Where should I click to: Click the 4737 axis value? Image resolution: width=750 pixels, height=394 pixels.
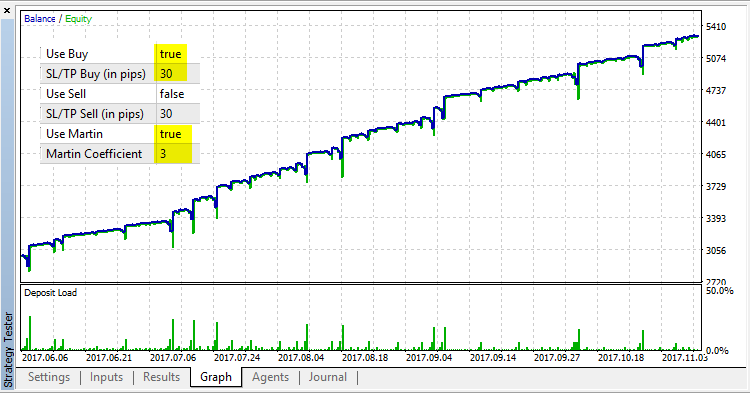(716, 90)
